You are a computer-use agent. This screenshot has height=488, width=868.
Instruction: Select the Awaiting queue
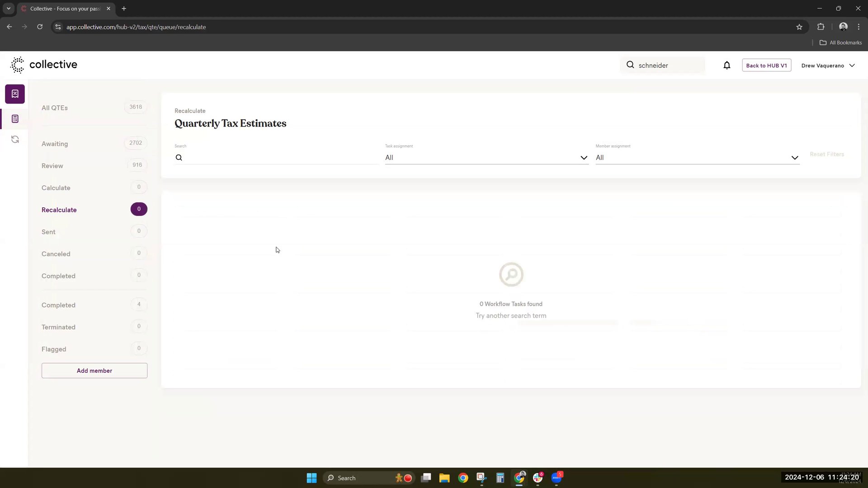point(55,144)
